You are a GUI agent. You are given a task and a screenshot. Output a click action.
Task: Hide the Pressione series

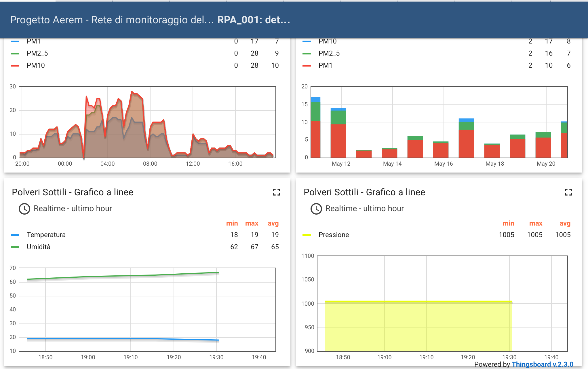334,235
